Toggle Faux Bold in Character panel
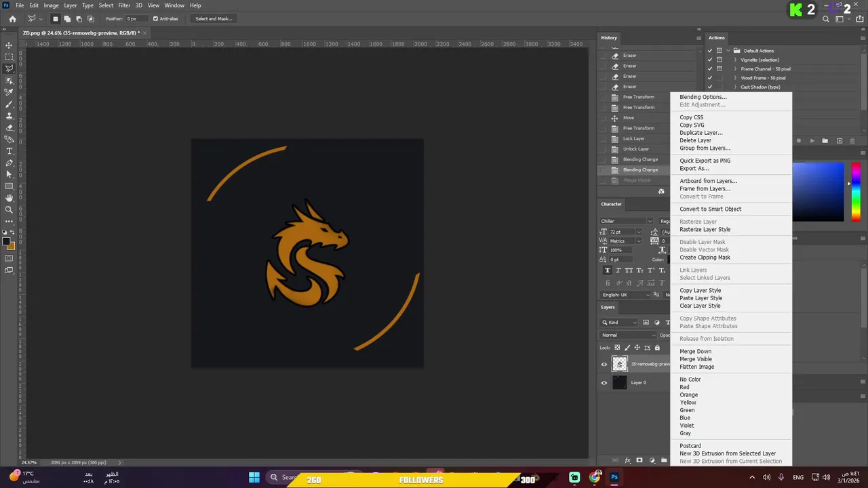Viewport: 868px width, 488px height. [608, 270]
